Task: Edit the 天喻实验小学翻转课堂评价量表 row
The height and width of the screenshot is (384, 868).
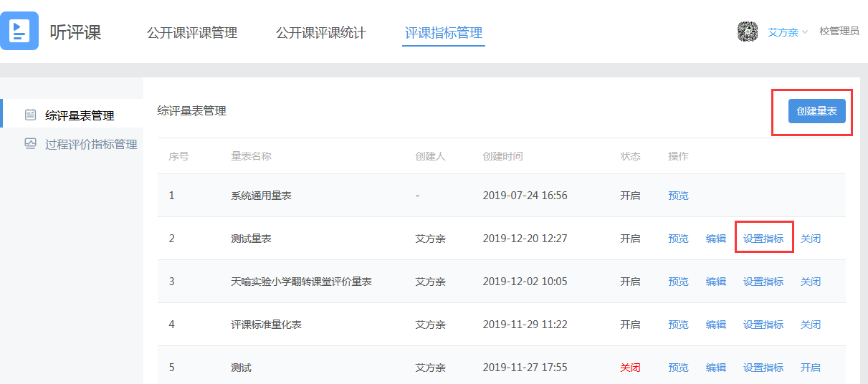Action: click(716, 282)
